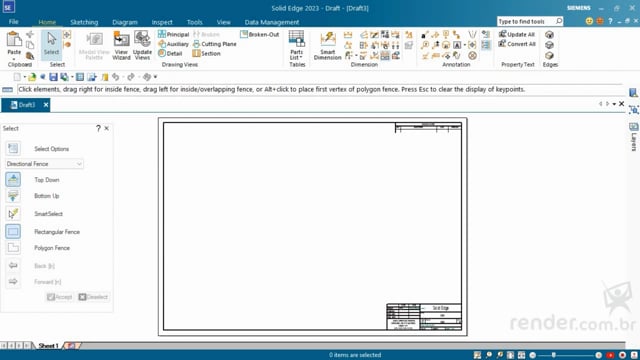Viewport: 640px width, 360px height.
Task: Close the Draft3 document tab
Action: [46, 105]
